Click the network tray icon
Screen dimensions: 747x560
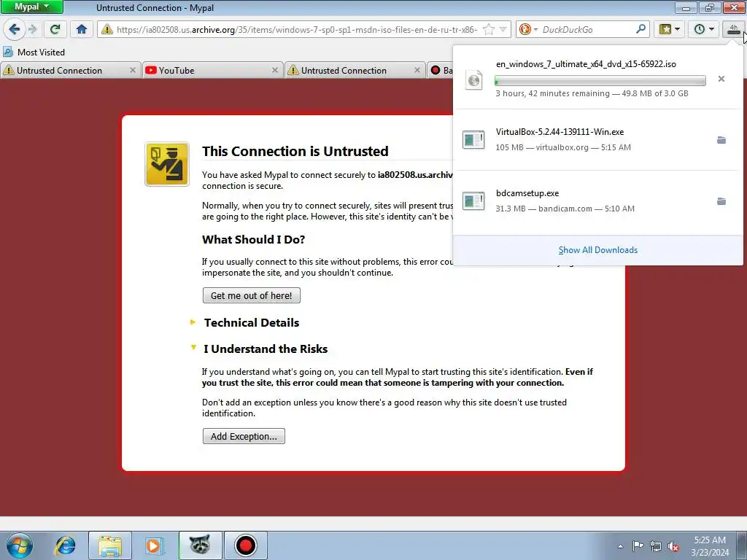click(656, 546)
